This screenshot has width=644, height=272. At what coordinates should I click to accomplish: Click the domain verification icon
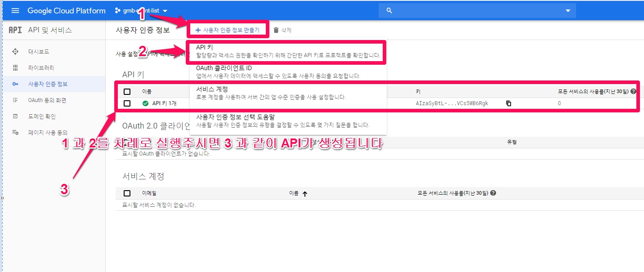tap(15, 116)
